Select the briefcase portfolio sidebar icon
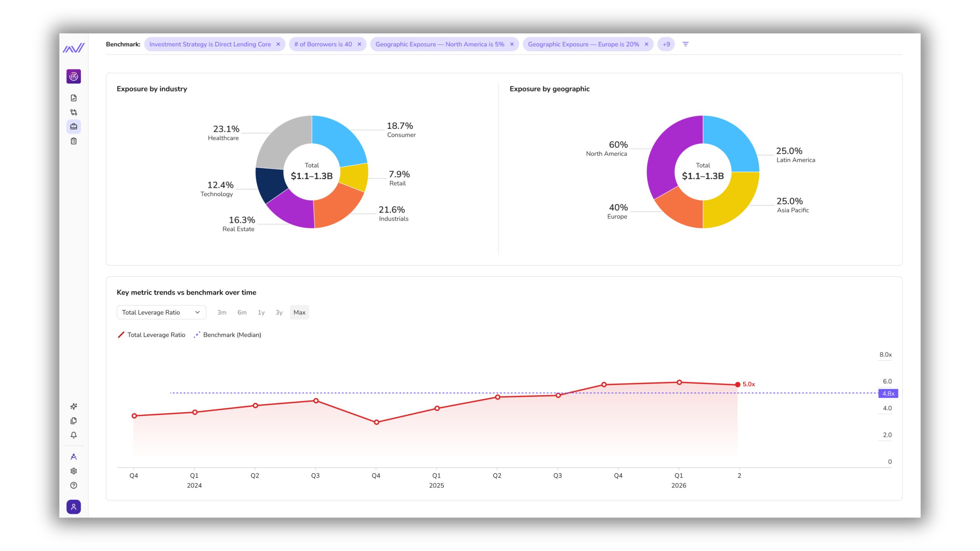 [x=73, y=127]
